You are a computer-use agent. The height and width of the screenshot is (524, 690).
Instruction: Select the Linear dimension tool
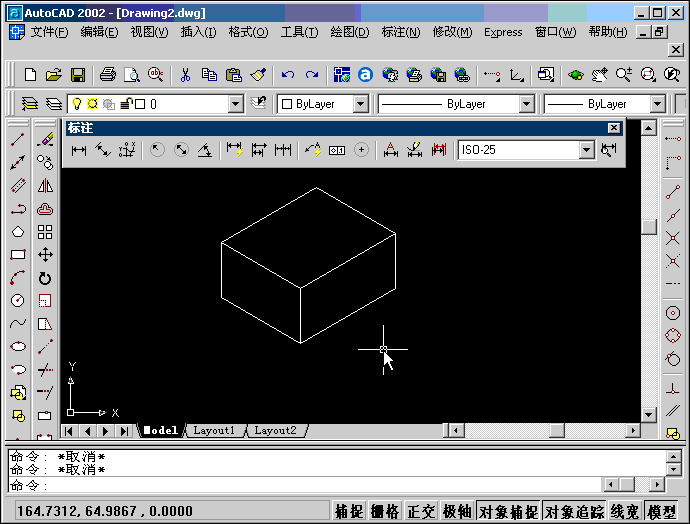[79, 150]
